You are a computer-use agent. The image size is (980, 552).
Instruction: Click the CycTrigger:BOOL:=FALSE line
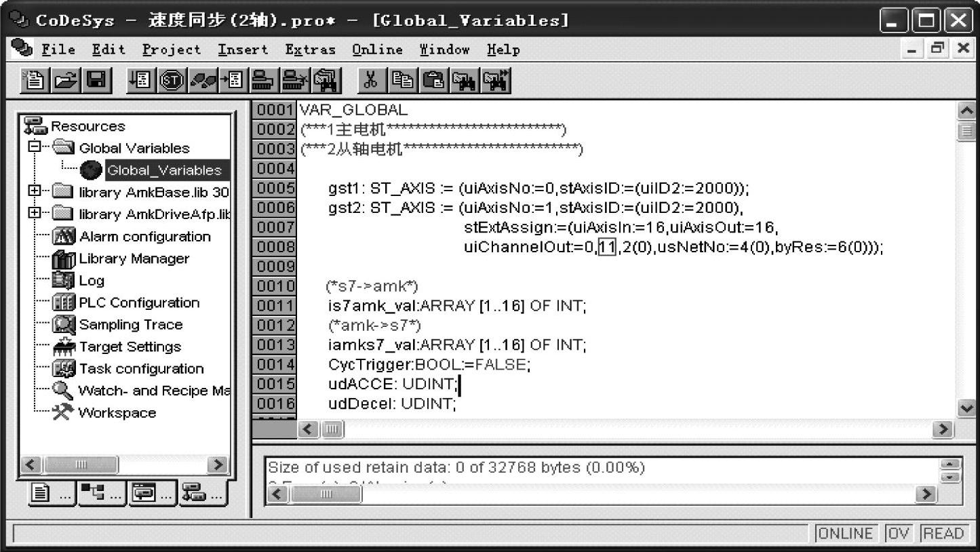tap(429, 365)
